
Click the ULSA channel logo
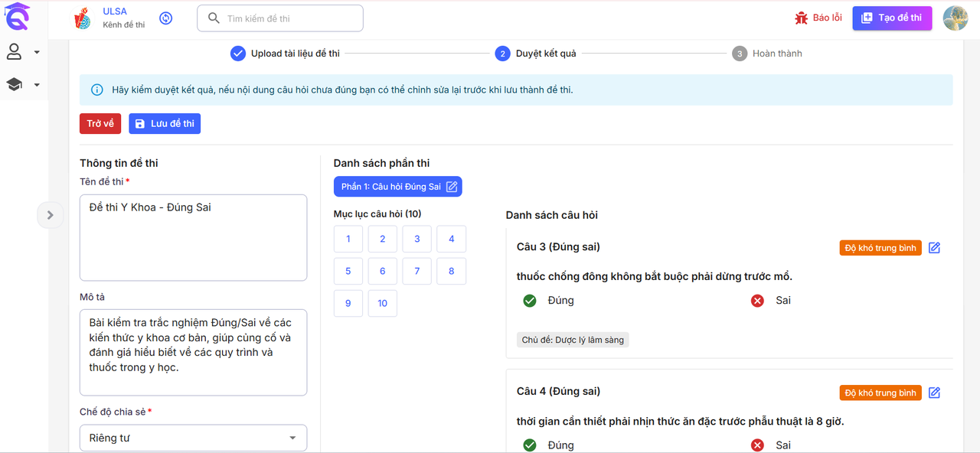click(x=83, y=18)
